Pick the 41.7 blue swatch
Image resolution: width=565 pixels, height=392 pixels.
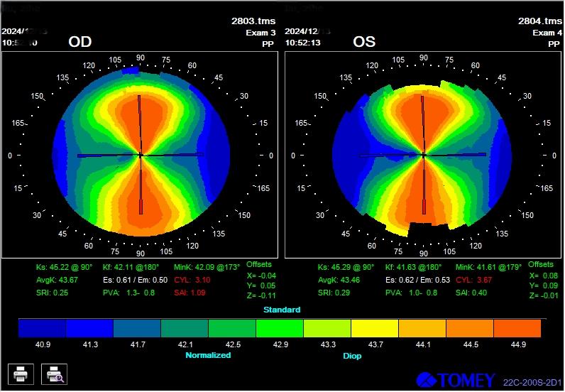pos(137,328)
